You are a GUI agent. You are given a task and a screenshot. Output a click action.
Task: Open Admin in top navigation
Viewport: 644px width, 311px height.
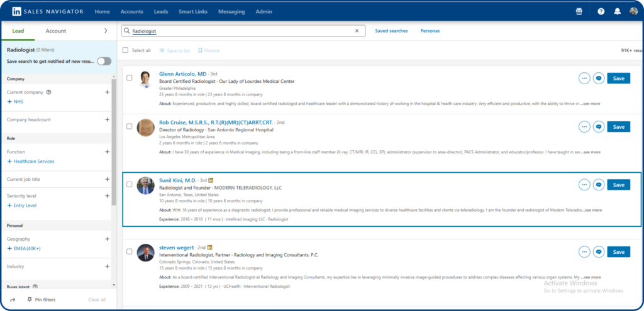coord(264,11)
